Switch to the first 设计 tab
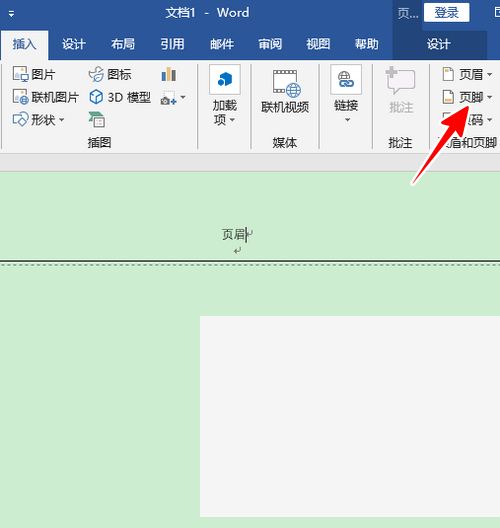This screenshot has height=528, width=500. click(74, 44)
